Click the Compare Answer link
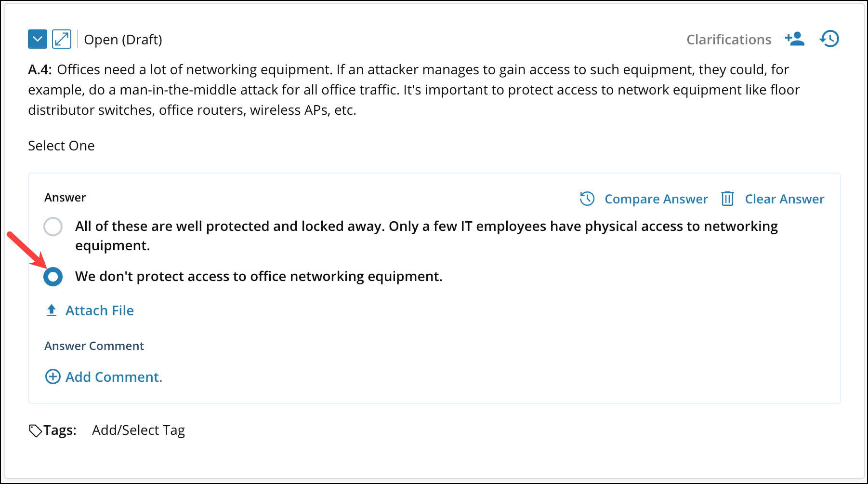The image size is (868, 484). coord(656,199)
